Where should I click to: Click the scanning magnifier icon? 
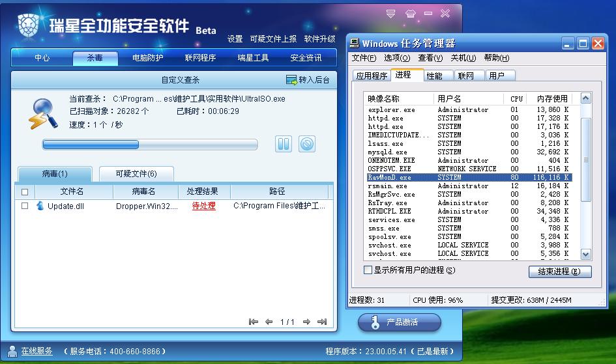[x=43, y=114]
